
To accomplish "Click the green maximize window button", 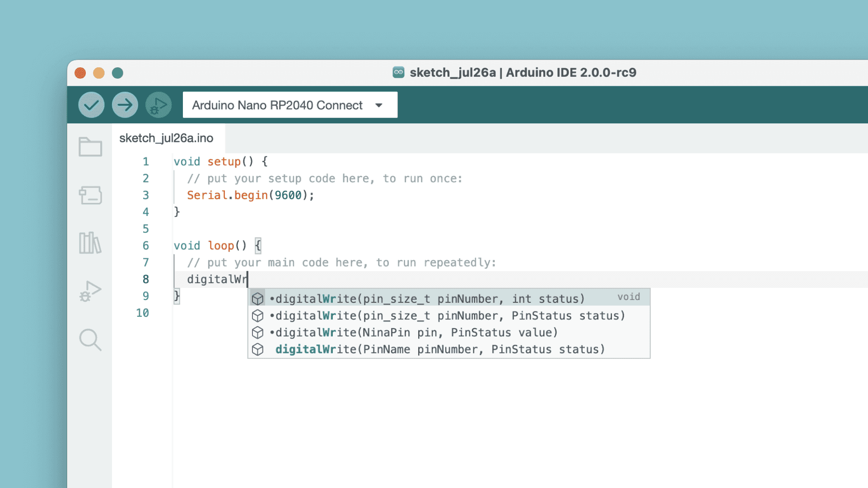I will 117,73.
